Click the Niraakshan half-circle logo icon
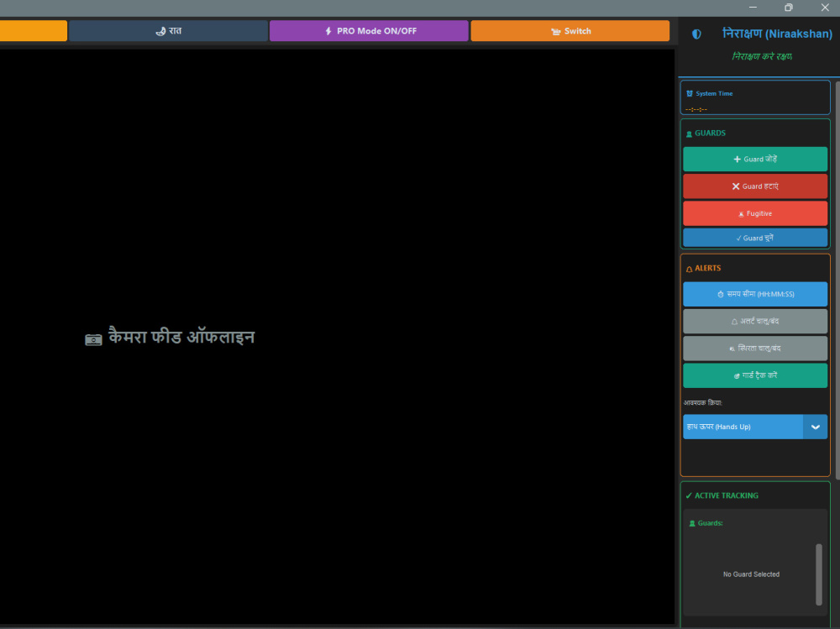 tap(696, 34)
